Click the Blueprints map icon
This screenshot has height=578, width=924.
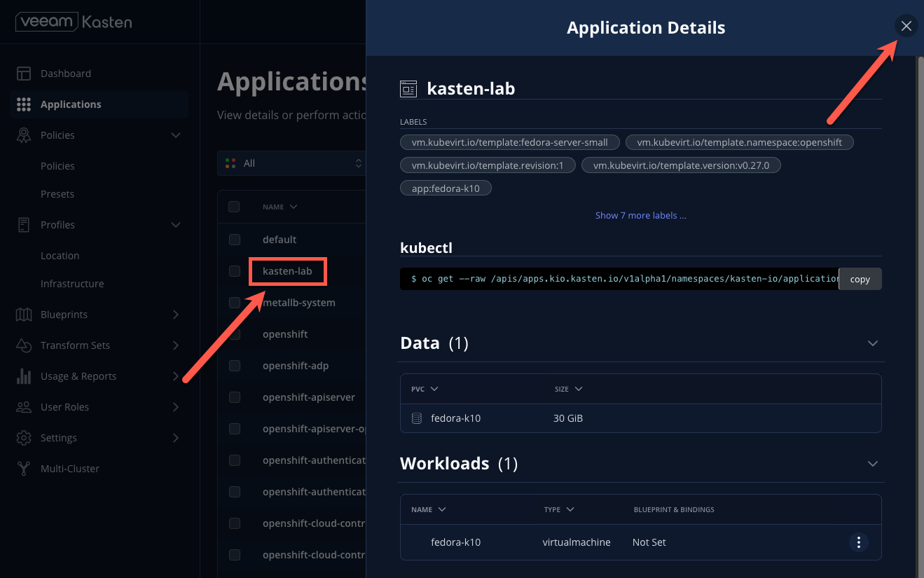coord(24,315)
